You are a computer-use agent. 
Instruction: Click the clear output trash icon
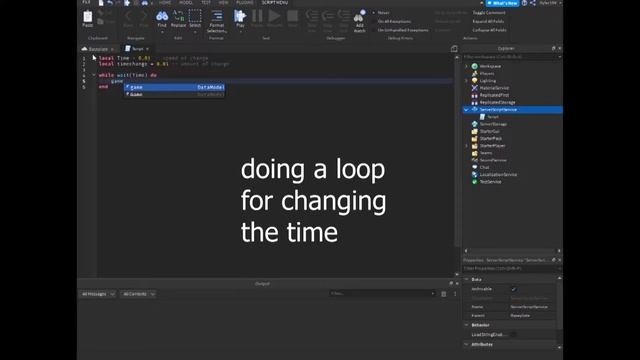(444, 294)
